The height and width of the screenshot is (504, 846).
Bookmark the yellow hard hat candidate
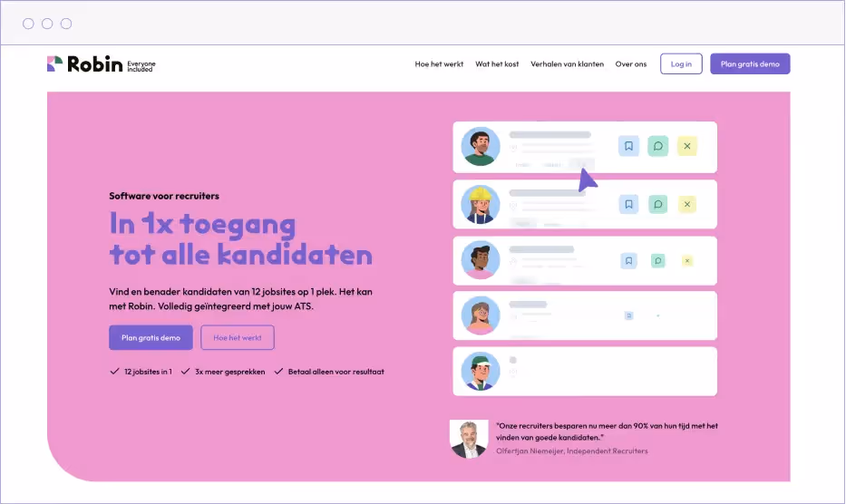pos(628,204)
